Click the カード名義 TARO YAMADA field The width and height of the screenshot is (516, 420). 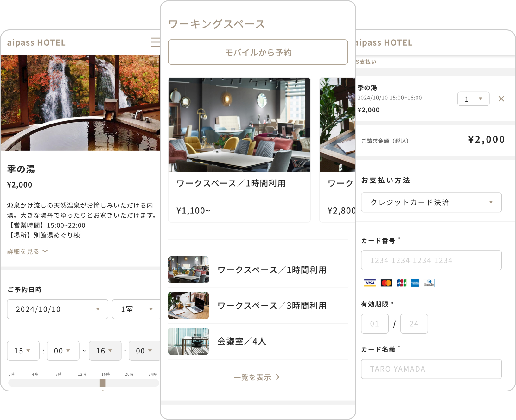click(431, 369)
